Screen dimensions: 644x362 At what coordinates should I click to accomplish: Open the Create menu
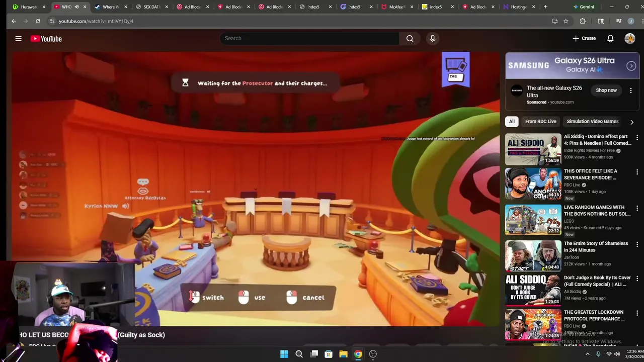584,39
